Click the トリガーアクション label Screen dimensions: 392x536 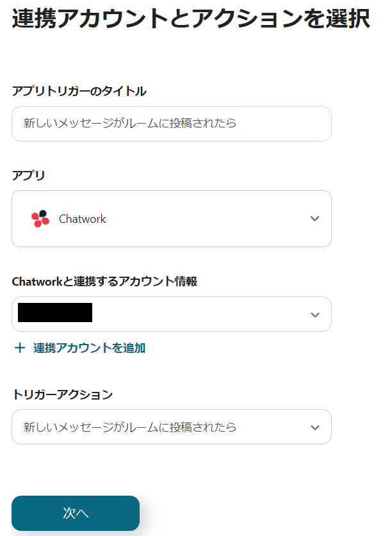tap(62, 394)
